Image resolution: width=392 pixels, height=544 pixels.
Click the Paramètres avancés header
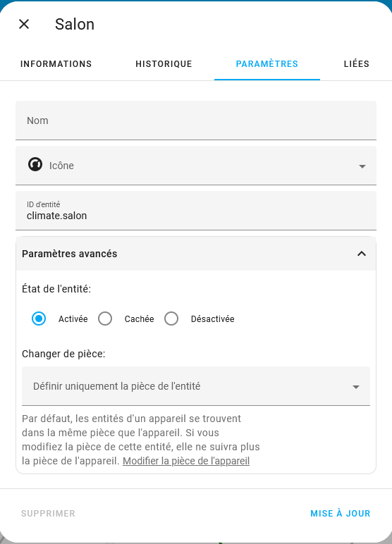point(196,254)
